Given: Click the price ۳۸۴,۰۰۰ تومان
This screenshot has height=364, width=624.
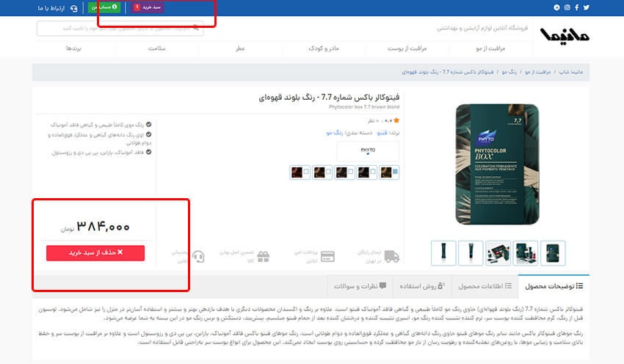Looking at the screenshot, I should point(95,227).
